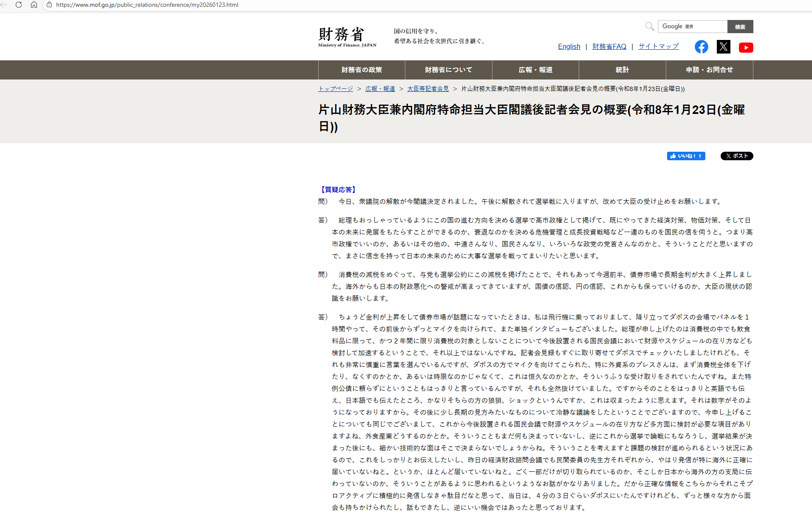Click the X ポスト share button
812x516 pixels.
pos(736,156)
